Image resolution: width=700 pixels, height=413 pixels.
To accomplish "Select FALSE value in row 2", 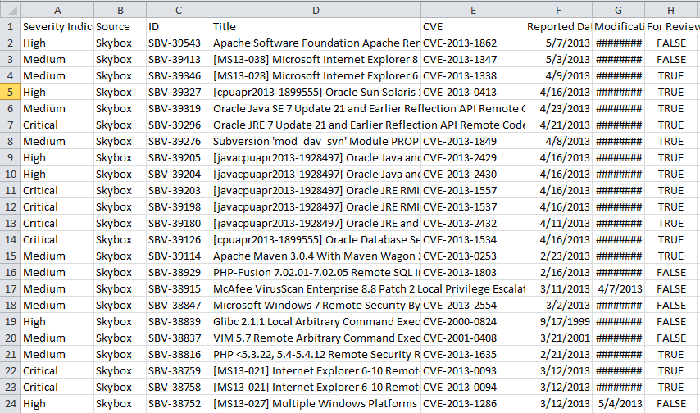I will (672, 43).
